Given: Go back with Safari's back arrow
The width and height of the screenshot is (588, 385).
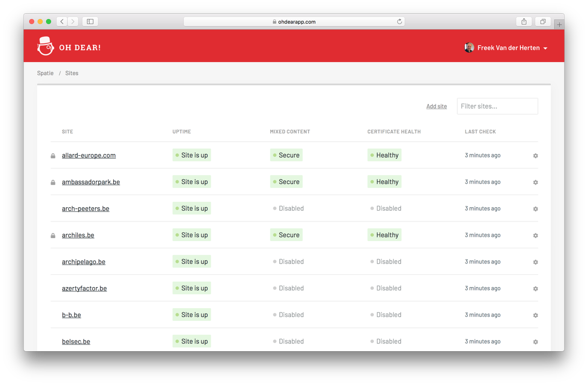Looking at the screenshot, I should click(62, 22).
